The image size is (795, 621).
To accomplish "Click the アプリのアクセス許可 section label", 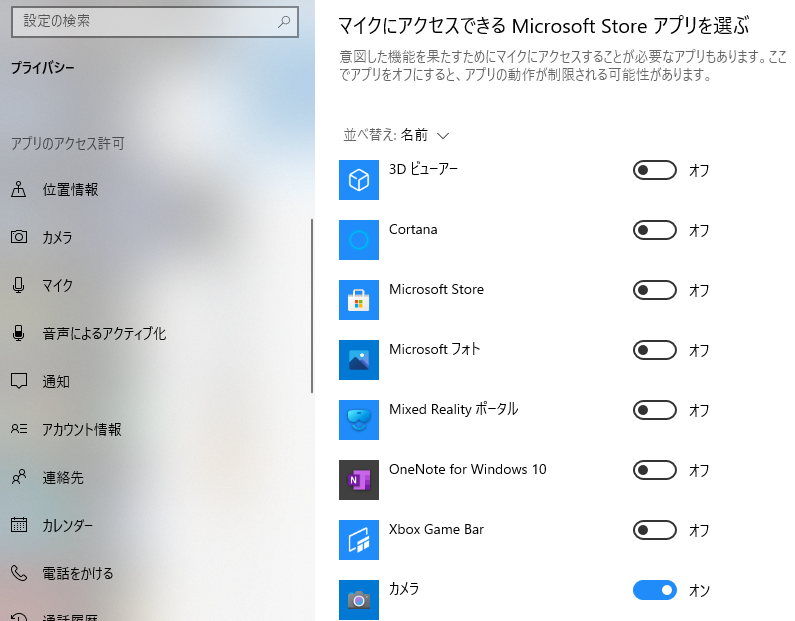I will (68, 143).
